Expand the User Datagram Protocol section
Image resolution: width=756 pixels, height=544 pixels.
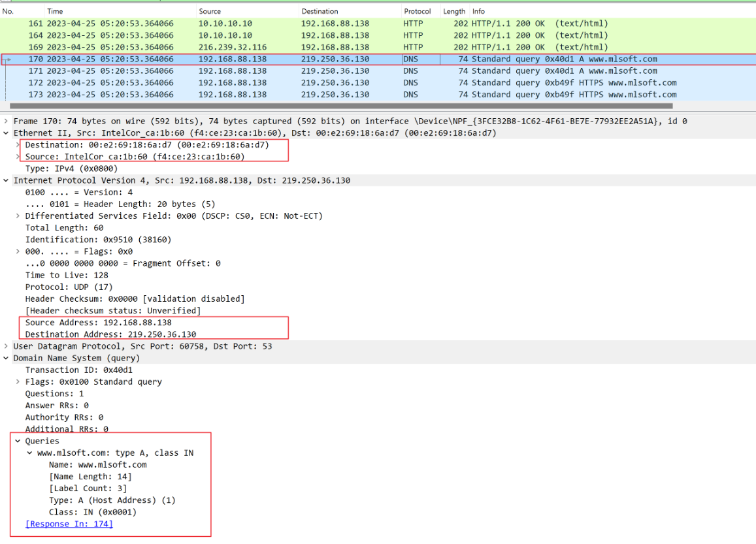click(x=6, y=346)
